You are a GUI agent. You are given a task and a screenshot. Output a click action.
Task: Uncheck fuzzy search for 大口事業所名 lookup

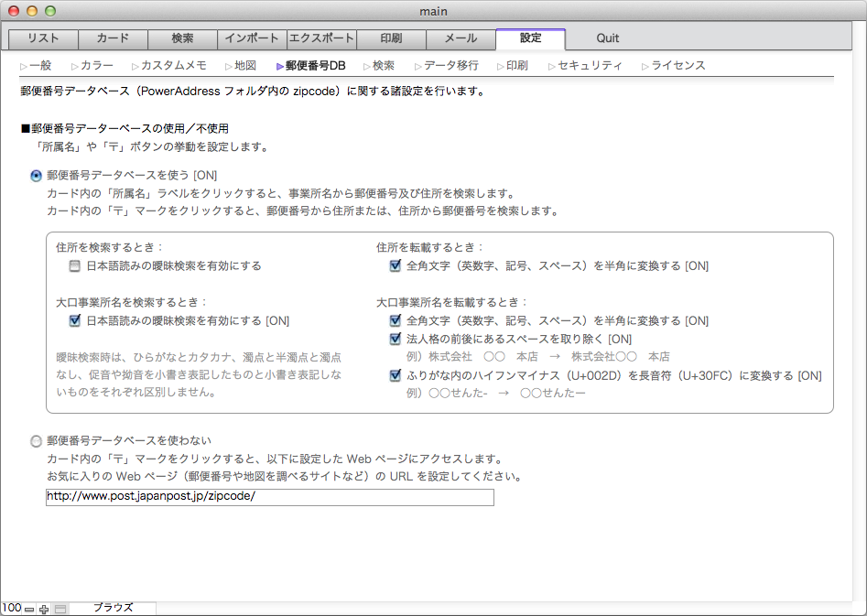[75, 321]
